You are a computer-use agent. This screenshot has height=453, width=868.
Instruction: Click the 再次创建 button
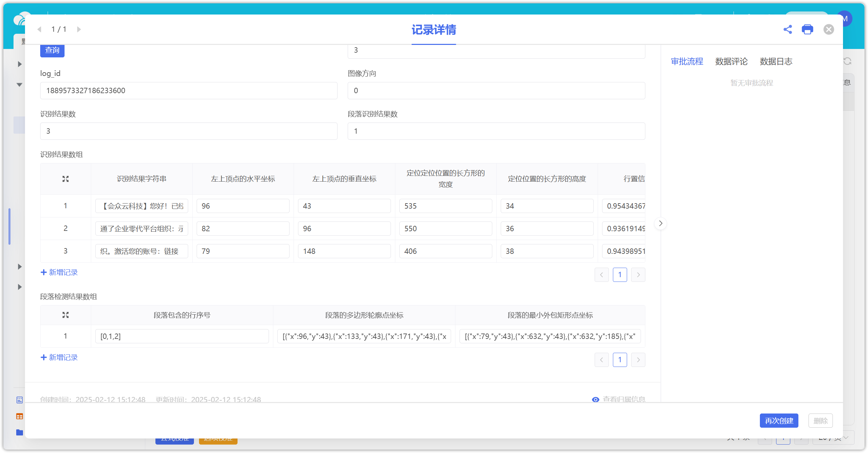[779, 421]
